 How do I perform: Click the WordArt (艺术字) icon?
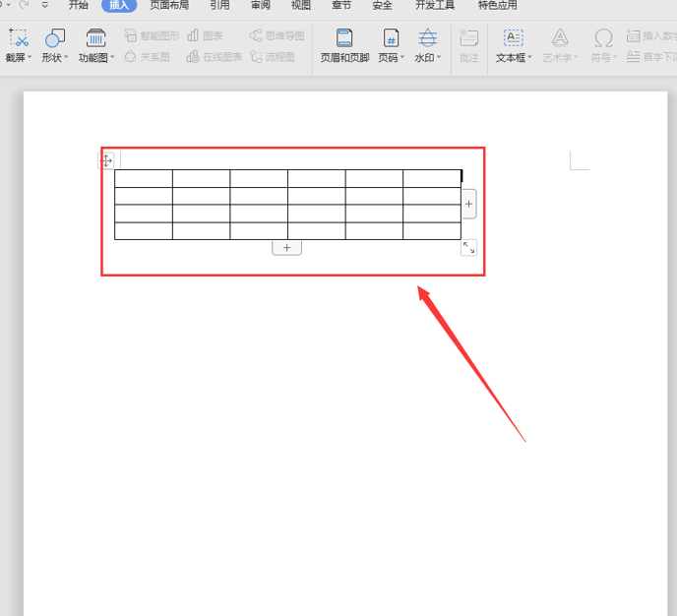click(x=560, y=38)
